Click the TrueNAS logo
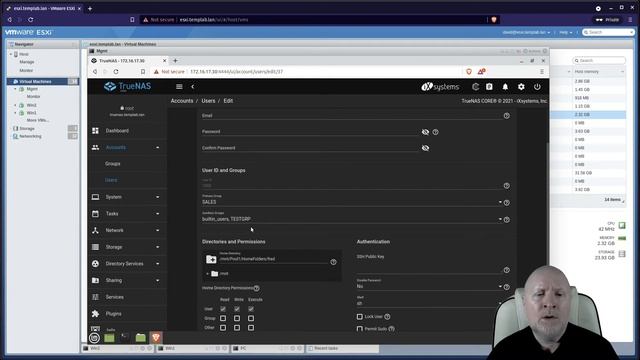 coord(127,87)
